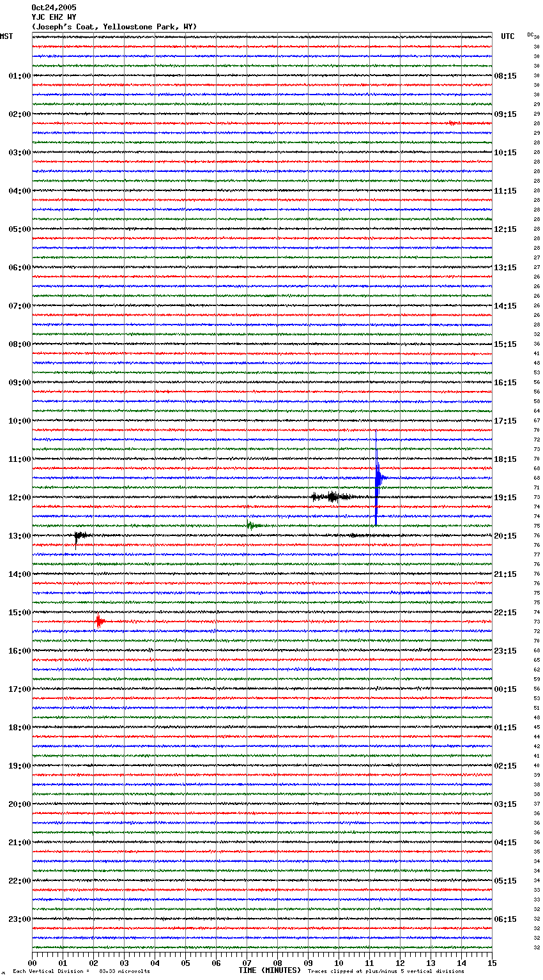Click the 83.33 microvolts value

tap(125, 971)
